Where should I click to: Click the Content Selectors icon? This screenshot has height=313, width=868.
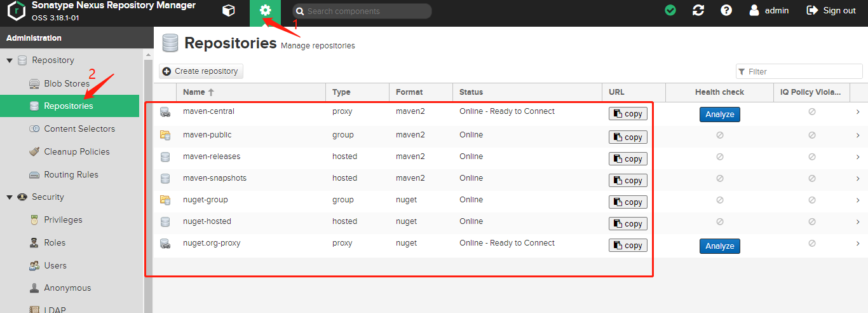tap(34, 129)
